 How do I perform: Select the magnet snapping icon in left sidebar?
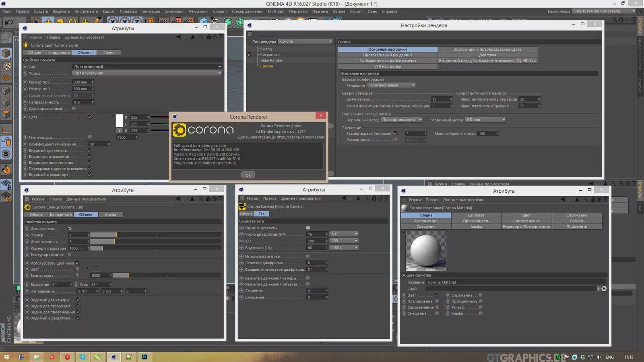(x=6, y=169)
